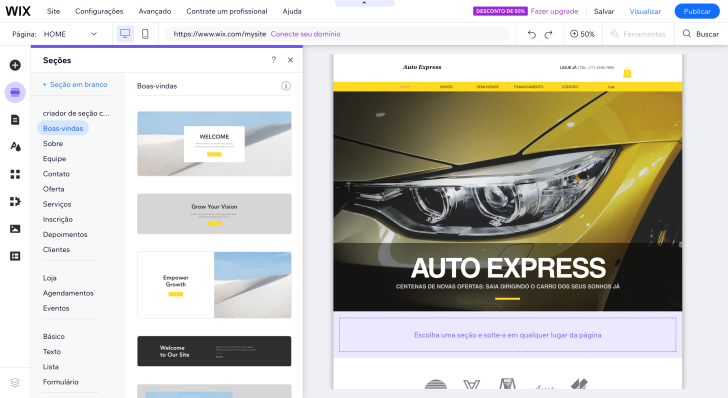Click the DESCONTO DE 50% badge
728x398 pixels.
pos(500,11)
